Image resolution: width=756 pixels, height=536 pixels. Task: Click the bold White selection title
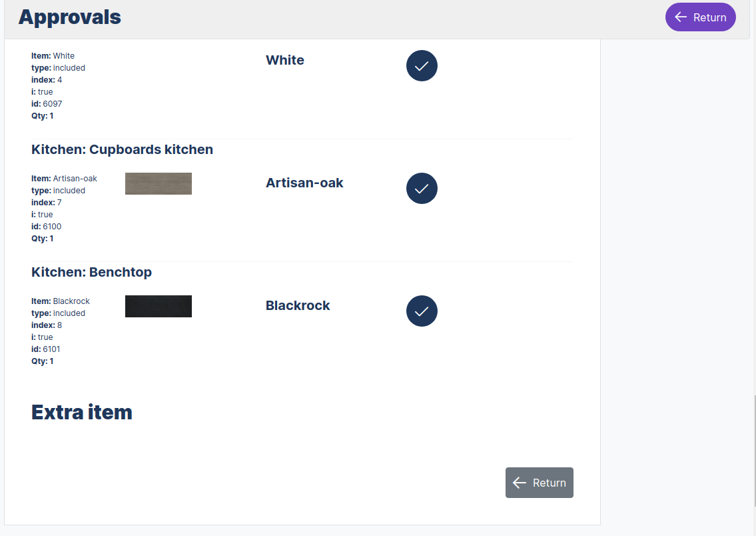pos(285,60)
